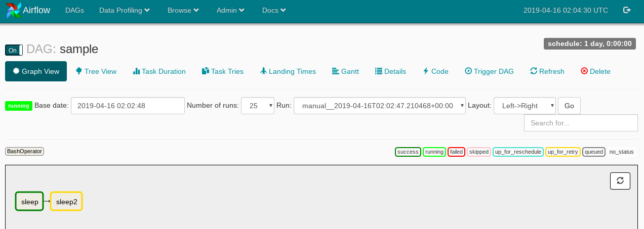Click the UTC timestamp in navbar
644x229 pixels.
click(x=566, y=10)
